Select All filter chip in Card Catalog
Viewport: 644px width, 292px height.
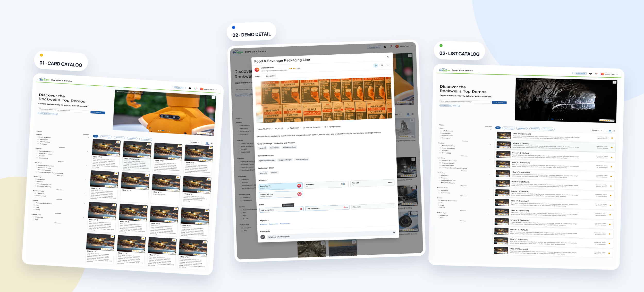pyautogui.click(x=96, y=136)
